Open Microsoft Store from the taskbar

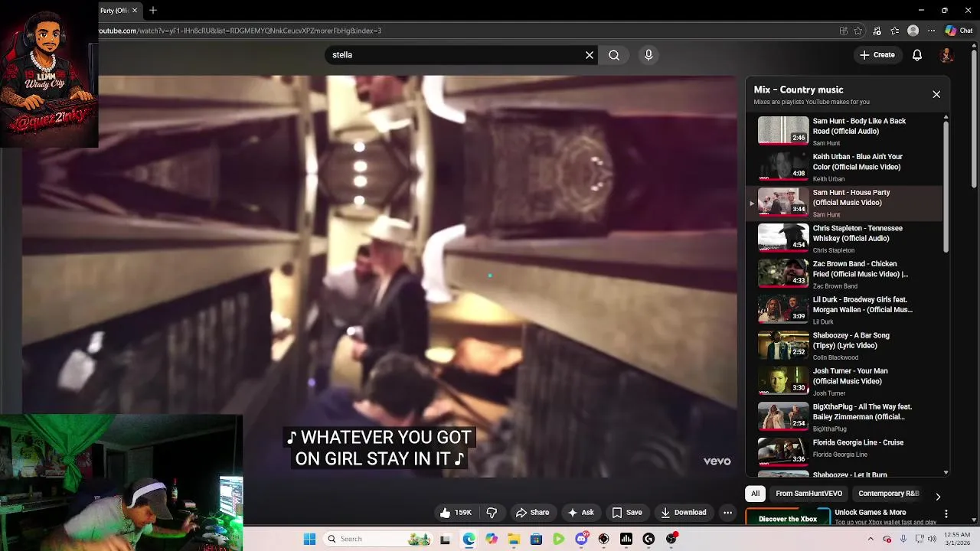pyautogui.click(x=536, y=539)
